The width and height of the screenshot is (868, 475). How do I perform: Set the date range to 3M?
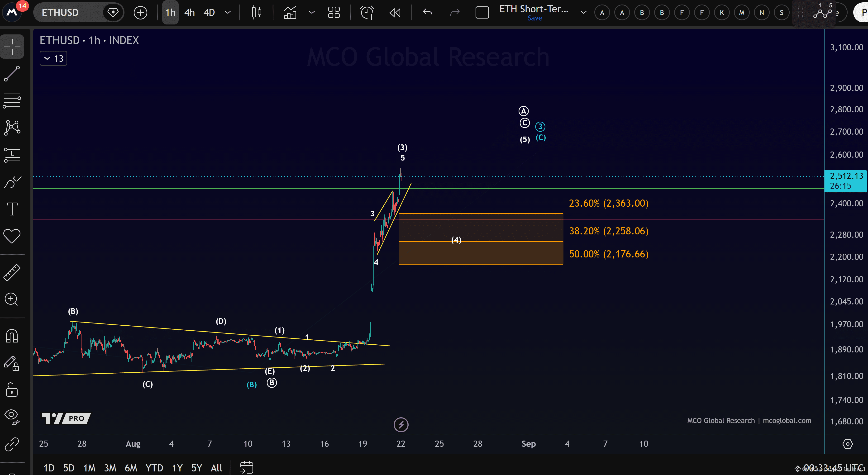point(110,468)
